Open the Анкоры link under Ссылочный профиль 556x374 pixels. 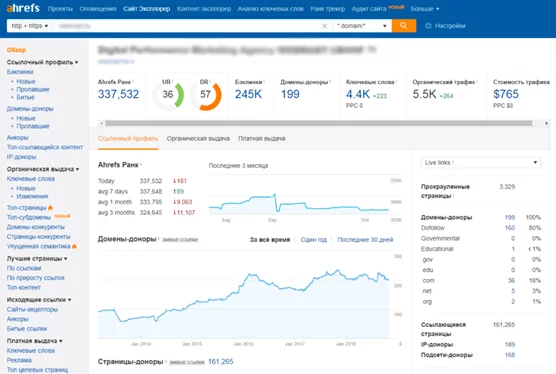pyautogui.click(x=17, y=138)
